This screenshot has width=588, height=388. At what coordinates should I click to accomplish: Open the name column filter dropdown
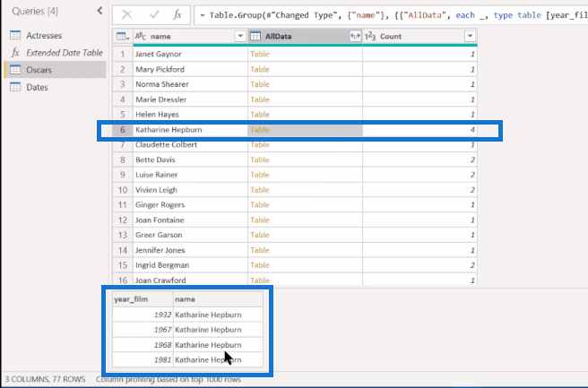click(240, 37)
